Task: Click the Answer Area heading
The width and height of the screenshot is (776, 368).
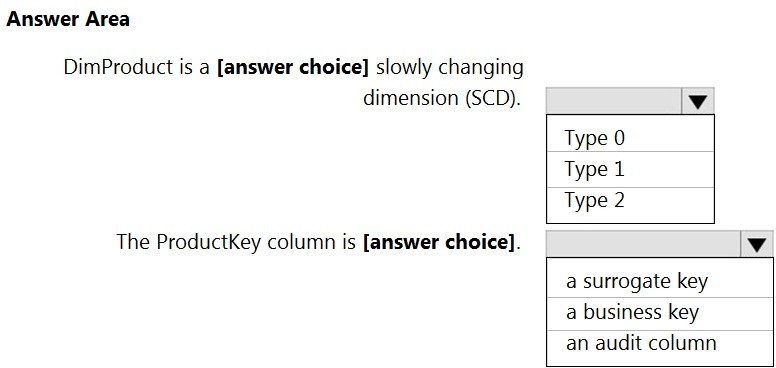Action: [68, 19]
